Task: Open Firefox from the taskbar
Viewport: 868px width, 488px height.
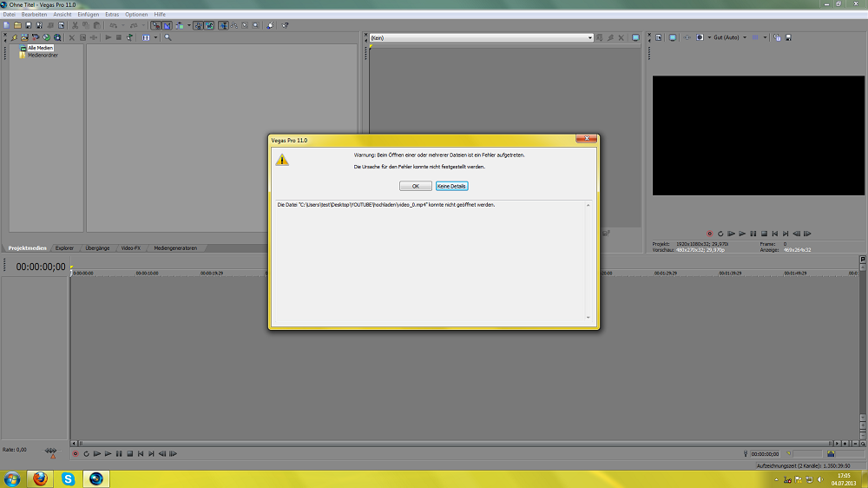Action: 41,478
